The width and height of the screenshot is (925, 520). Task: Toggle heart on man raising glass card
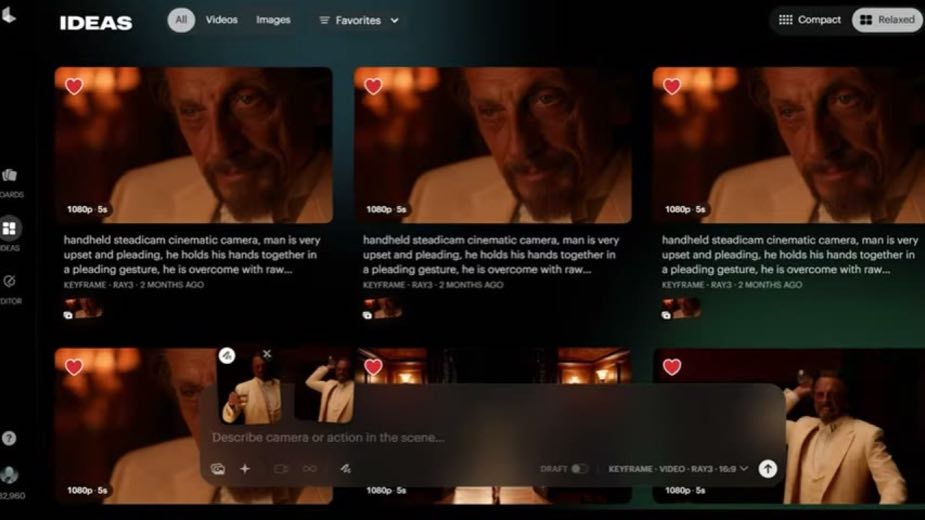coord(671,367)
